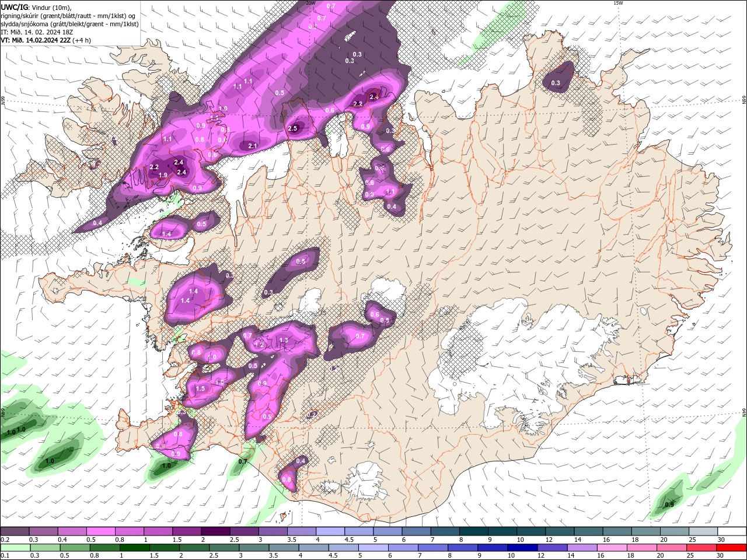Pick the 0.2 swatch in the upper snow scale
This screenshot has width=747, height=560.
(x=15, y=531)
